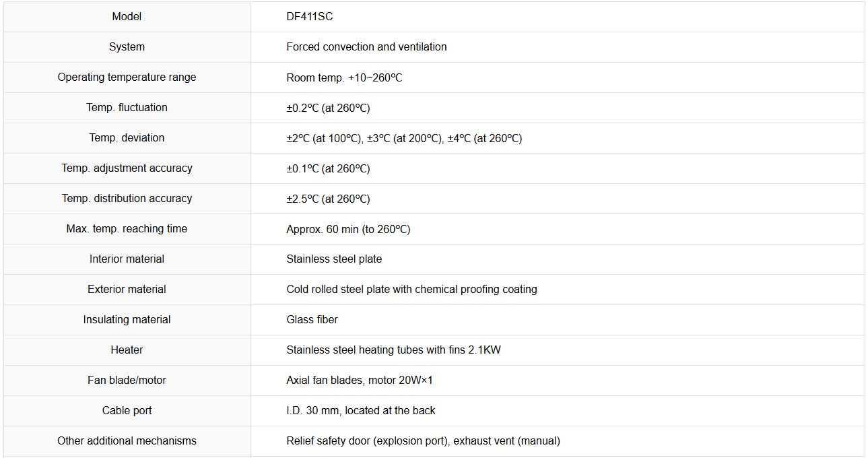Select Forced convection and ventilation text
This screenshot has width=868, height=458.
pos(366,47)
